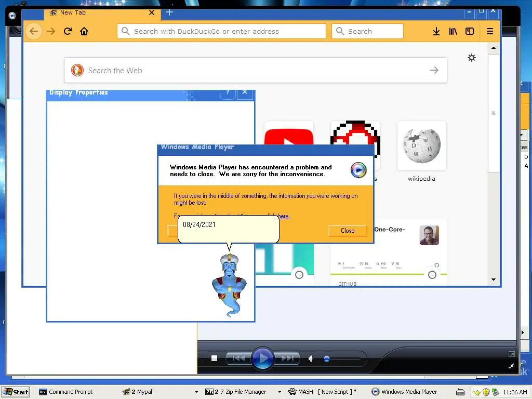Click the browser vertical scrollbar thumb
This screenshot has height=399, width=532.
click(x=494, y=113)
